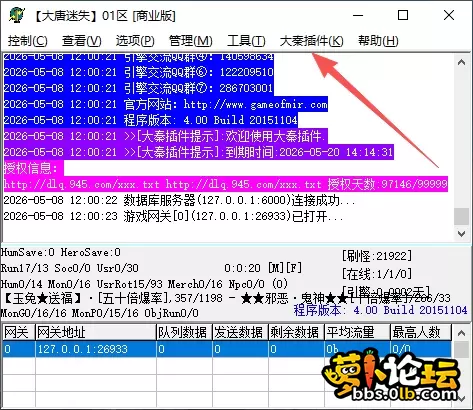
Task: Click the 发送数据 column header
Action: (x=241, y=332)
